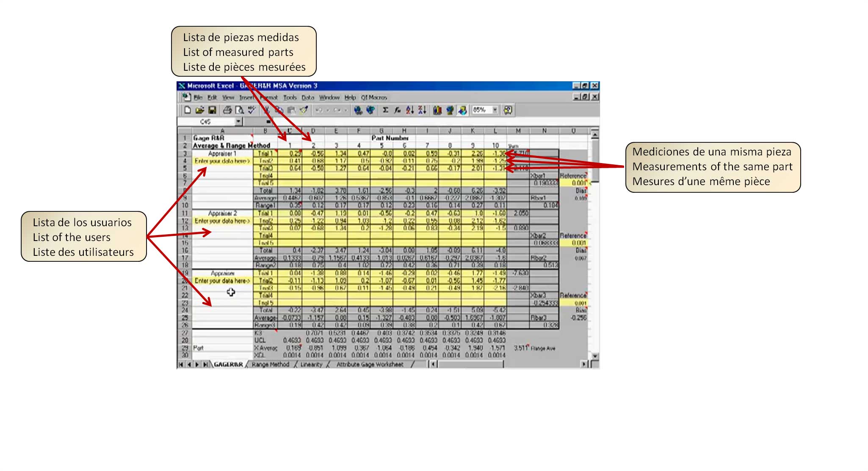
Task: Open the View menu
Action: [228, 97]
